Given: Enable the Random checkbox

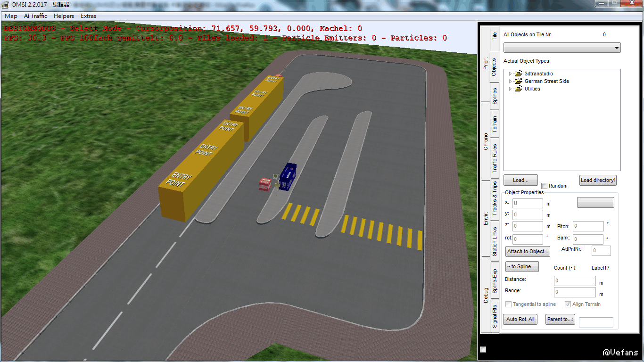Looking at the screenshot, I should (x=545, y=186).
